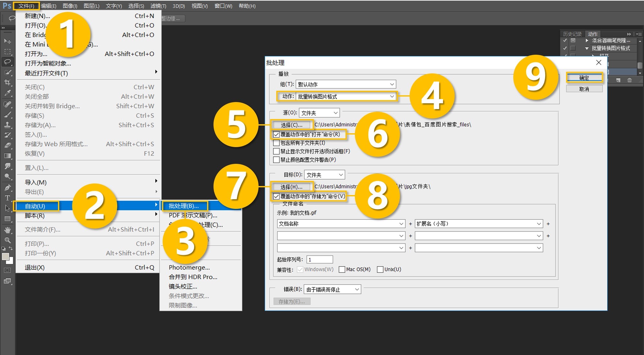
Task: Select the Pen tool
Action: coord(7,188)
